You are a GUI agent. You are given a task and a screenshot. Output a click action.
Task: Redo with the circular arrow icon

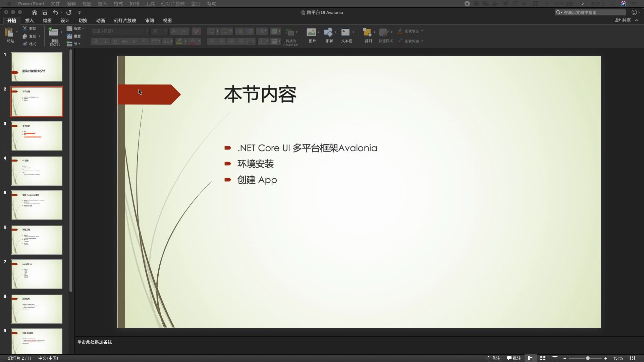69,12
